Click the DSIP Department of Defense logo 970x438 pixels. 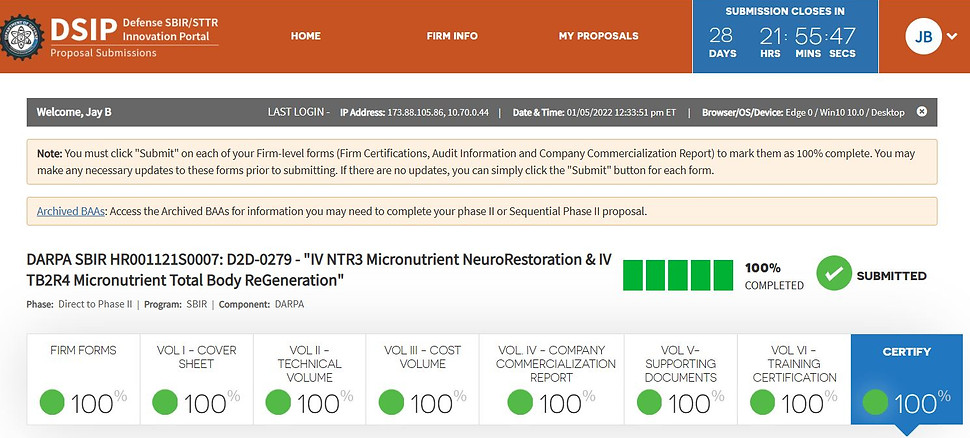click(22, 37)
